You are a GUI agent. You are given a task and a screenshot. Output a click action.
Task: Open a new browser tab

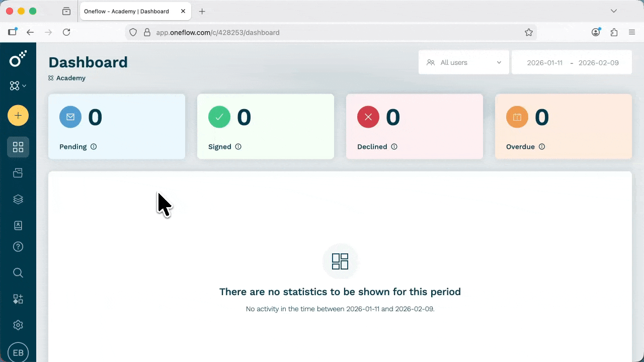click(x=202, y=11)
